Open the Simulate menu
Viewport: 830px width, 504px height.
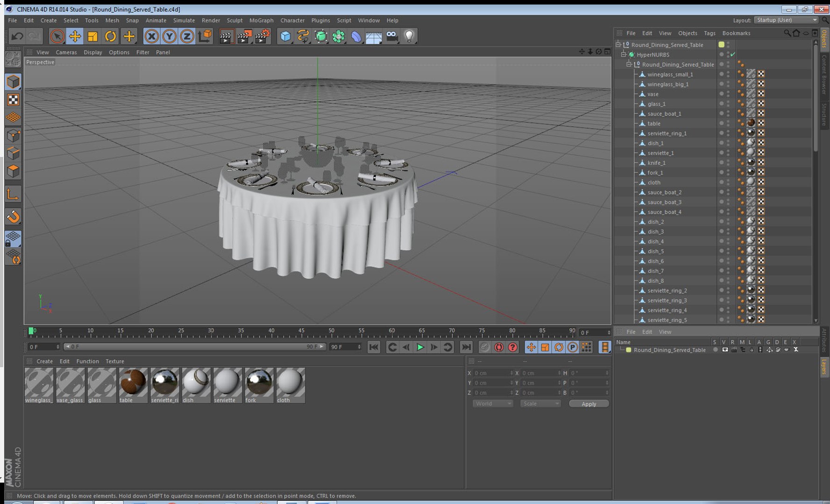(x=184, y=21)
